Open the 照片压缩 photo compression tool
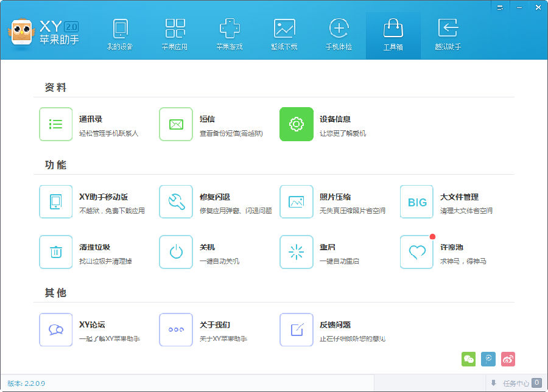 297,202
